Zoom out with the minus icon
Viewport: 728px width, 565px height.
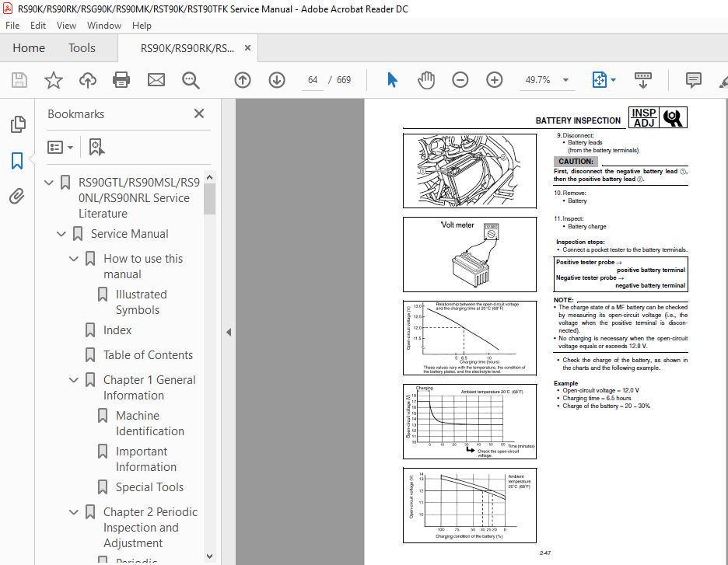pyautogui.click(x=460, y=80)
